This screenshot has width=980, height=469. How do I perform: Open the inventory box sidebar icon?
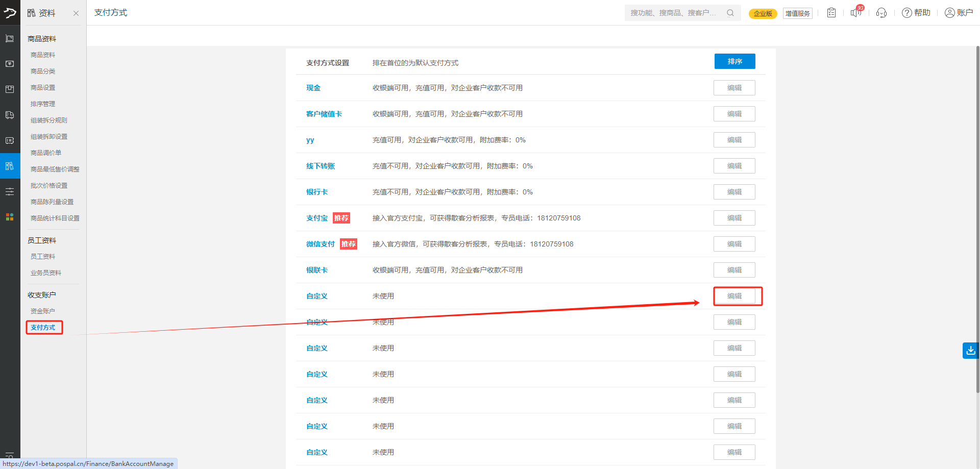pyautogui.click(x=10, y=89)
